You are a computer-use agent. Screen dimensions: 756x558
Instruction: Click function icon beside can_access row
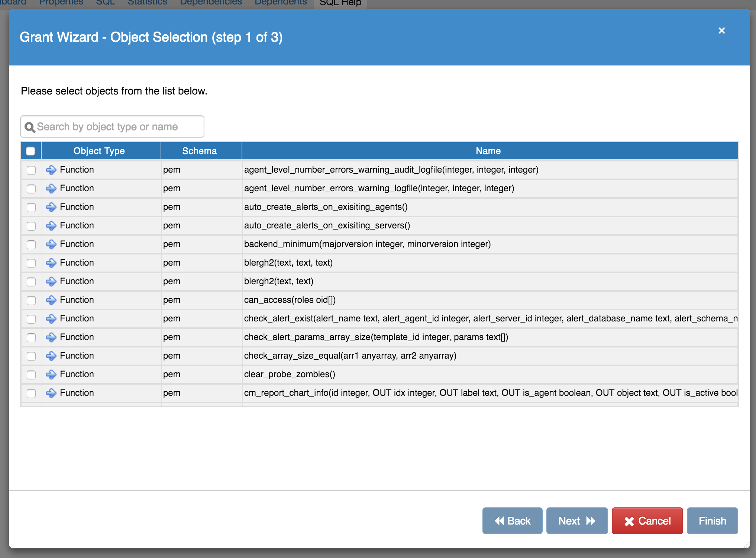[x=51, y=300]
